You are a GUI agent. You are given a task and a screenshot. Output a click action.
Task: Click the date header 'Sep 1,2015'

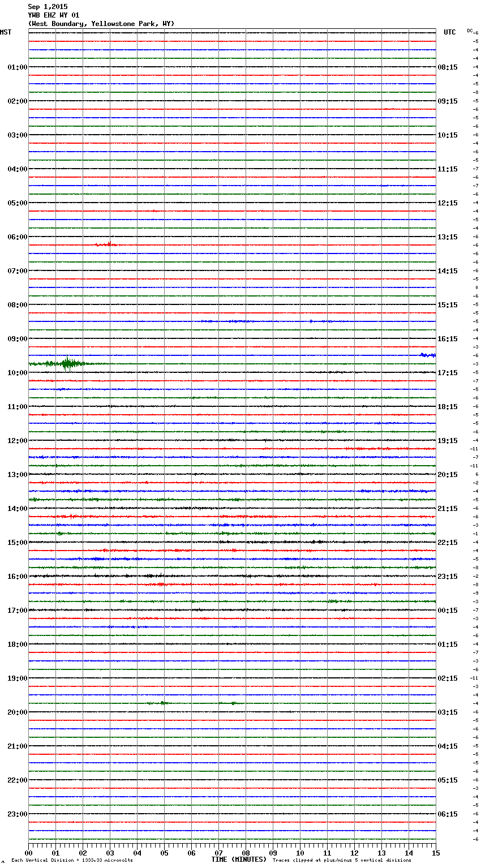pos(48,7)
